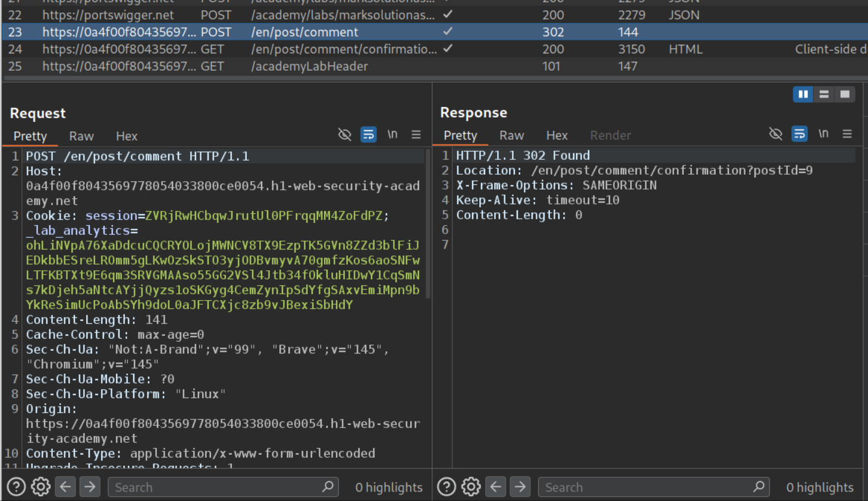Image resolution: width=868 pixels, height=501 pixels.
Task: Select combined single-panel layout icon
Action: point(844,94)
